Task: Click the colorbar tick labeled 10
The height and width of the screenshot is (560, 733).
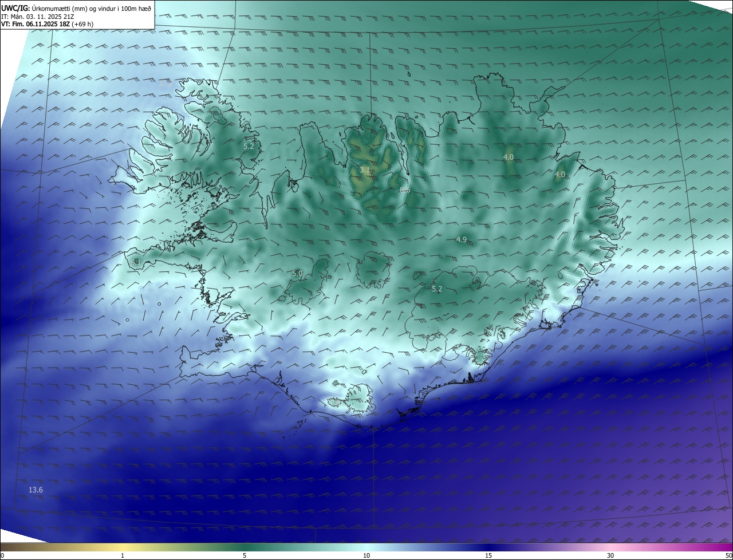Action: pos(366,556)
